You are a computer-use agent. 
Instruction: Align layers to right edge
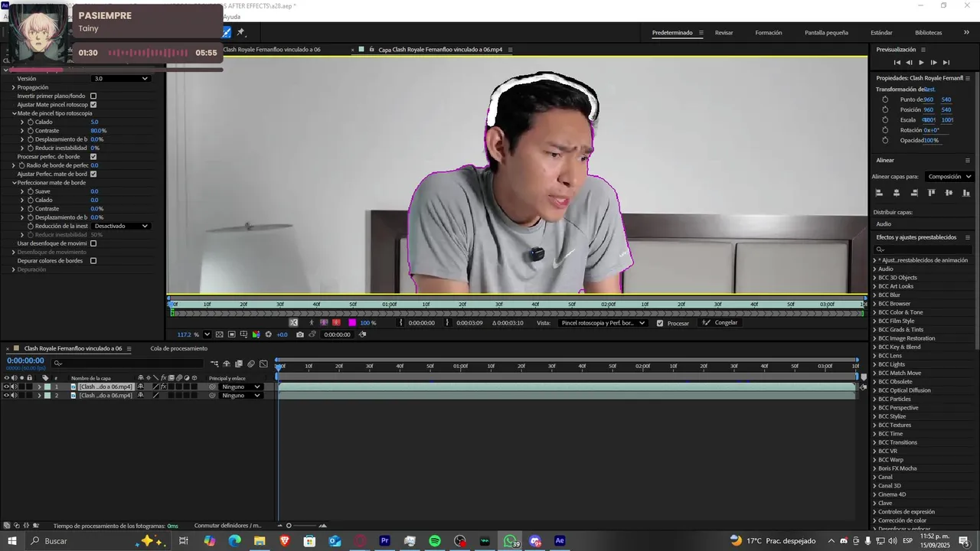click(914, 193)
